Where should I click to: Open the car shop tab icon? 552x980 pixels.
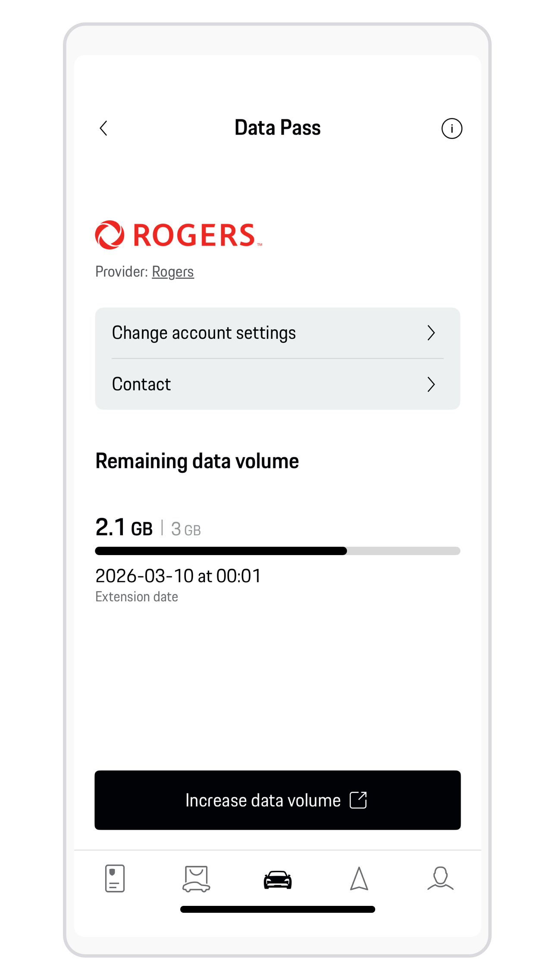(196, 879)
